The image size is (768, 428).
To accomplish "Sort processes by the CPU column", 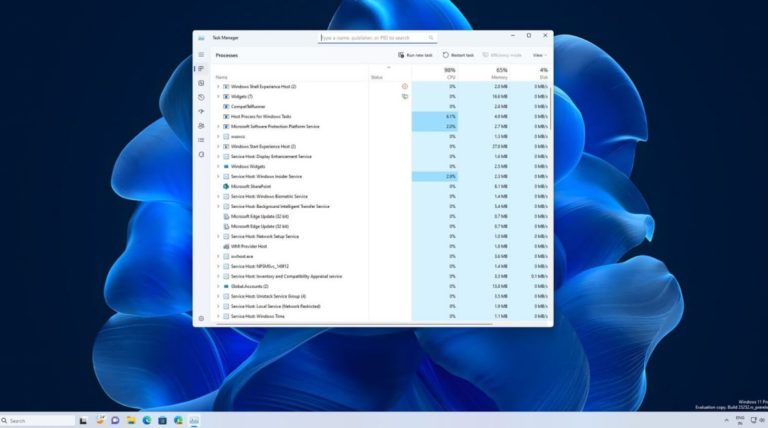I will click(450, 73).
